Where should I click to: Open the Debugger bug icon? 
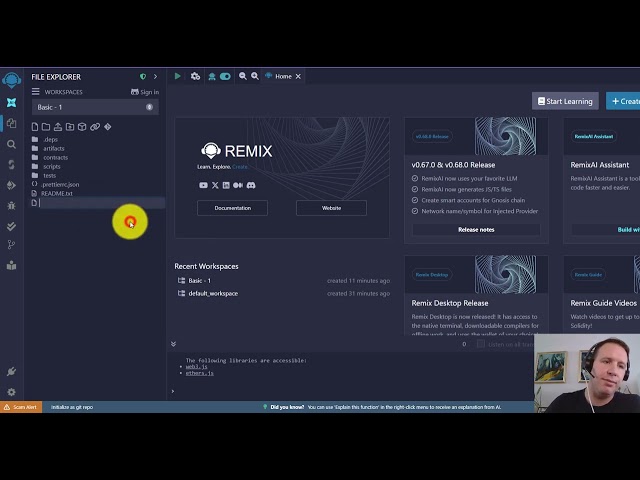[x=11, y=205]
